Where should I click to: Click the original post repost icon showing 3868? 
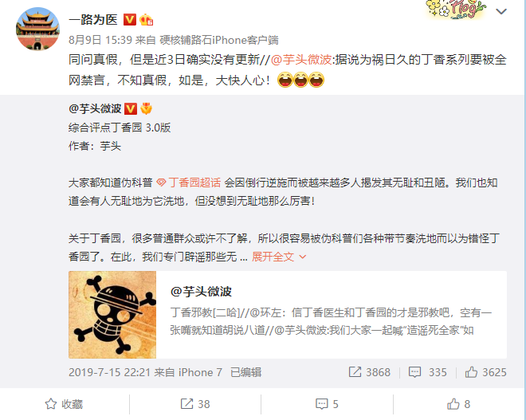(x=370, y=372)
